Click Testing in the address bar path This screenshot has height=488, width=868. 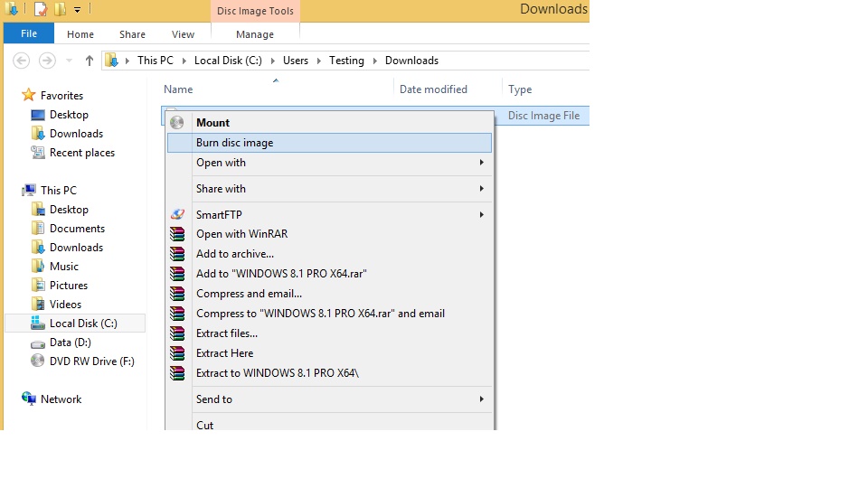tap(346, 61)
